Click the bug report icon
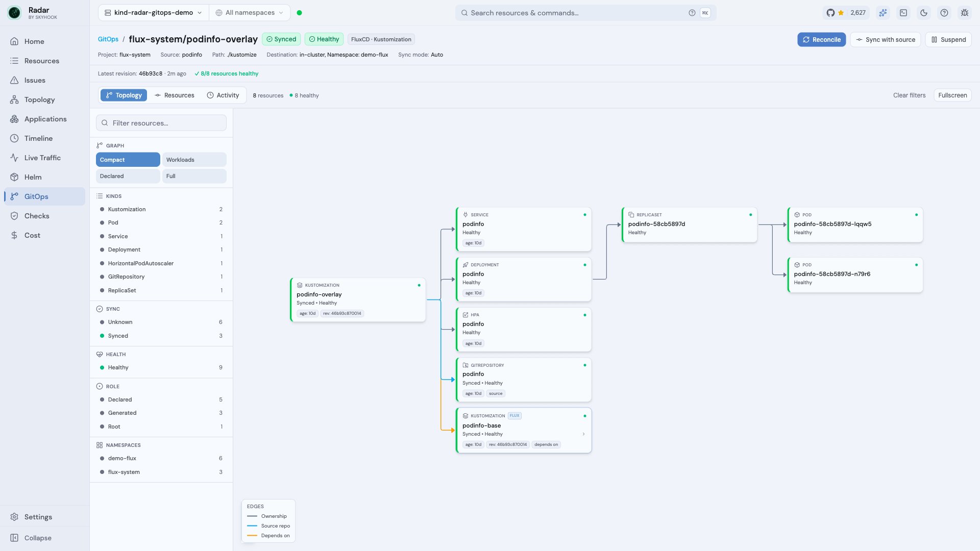980x551 pixels. [x=965, y=13]
